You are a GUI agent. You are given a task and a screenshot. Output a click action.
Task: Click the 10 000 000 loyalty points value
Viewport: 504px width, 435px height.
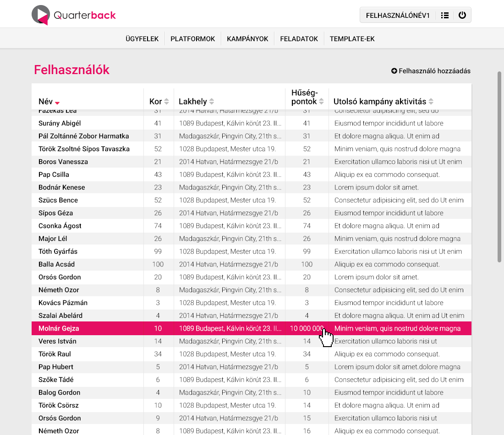coord(307,329)
